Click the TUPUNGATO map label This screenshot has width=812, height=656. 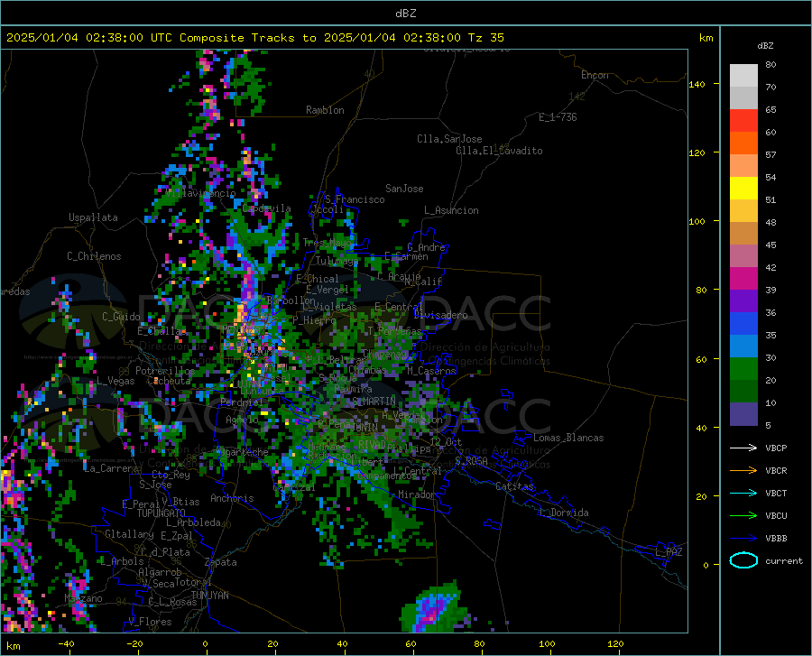point(161,513)
